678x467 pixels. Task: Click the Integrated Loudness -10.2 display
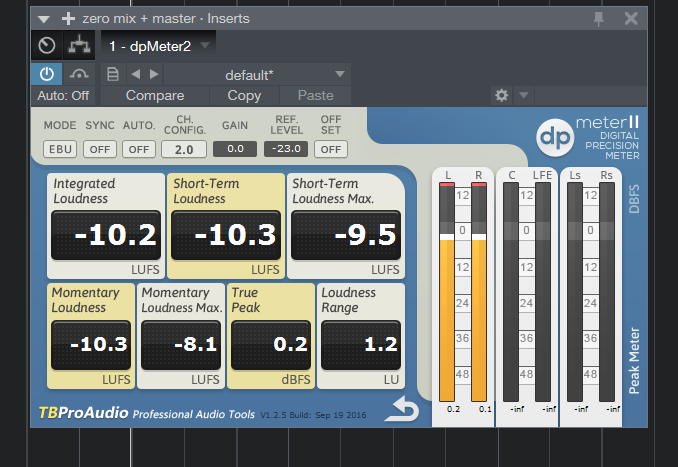click(x=106, y=235)
